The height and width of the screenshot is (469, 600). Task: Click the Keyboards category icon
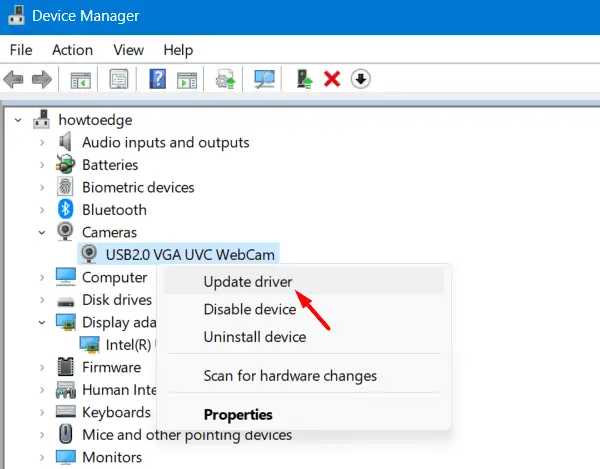point(65,411)
